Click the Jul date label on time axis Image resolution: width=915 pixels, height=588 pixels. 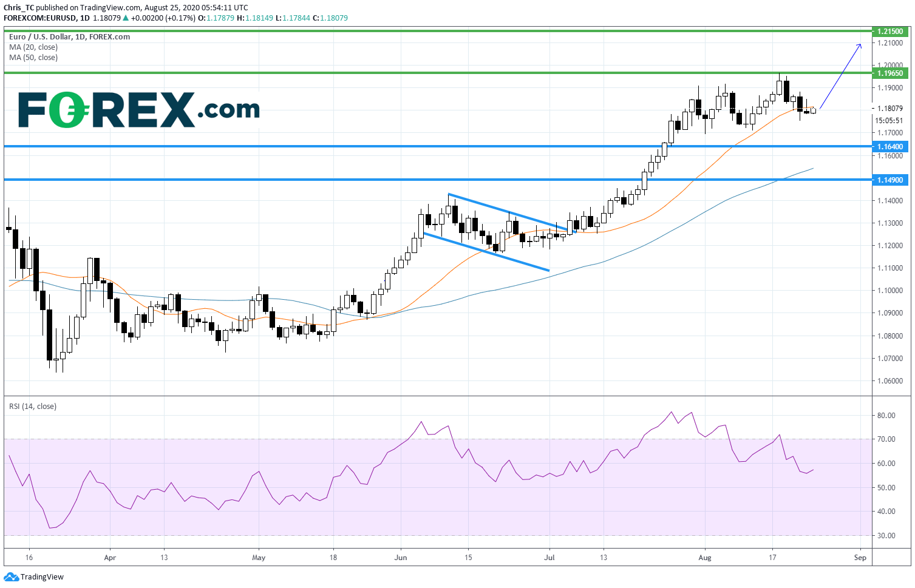point(549,558)
